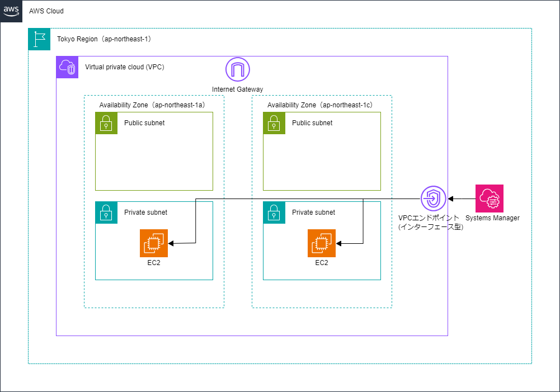Click the "Availability Zone (ap-northeast-1a)" label
The image size is (560, 392).
coord(152,105)
